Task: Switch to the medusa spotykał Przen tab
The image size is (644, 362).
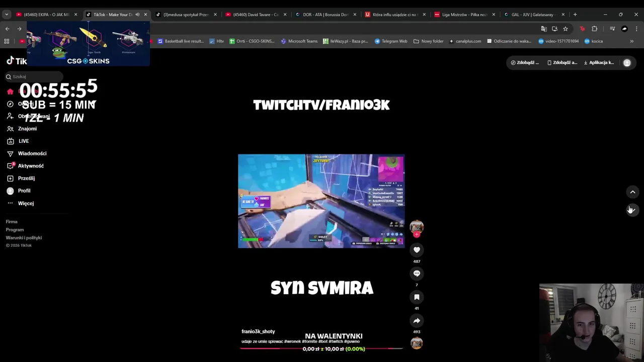Action: tap(186, 15)
